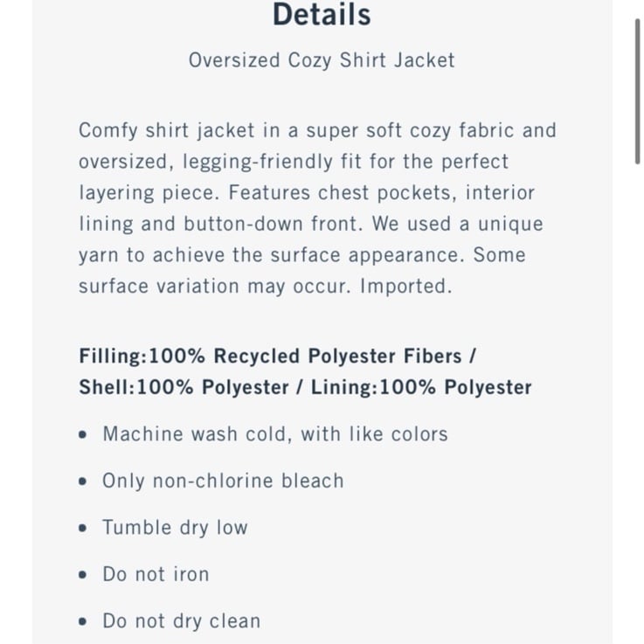644x644 pixels.
Task: Click the 'Machine wash cold, with like colors' item
Action: pyautogui.click(x=275, y=434)
